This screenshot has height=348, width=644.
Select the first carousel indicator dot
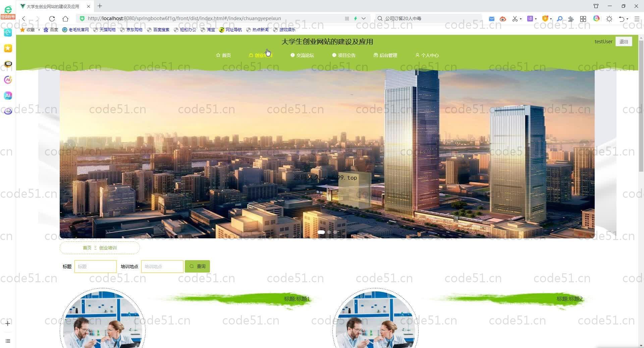[x=321, y=232]
